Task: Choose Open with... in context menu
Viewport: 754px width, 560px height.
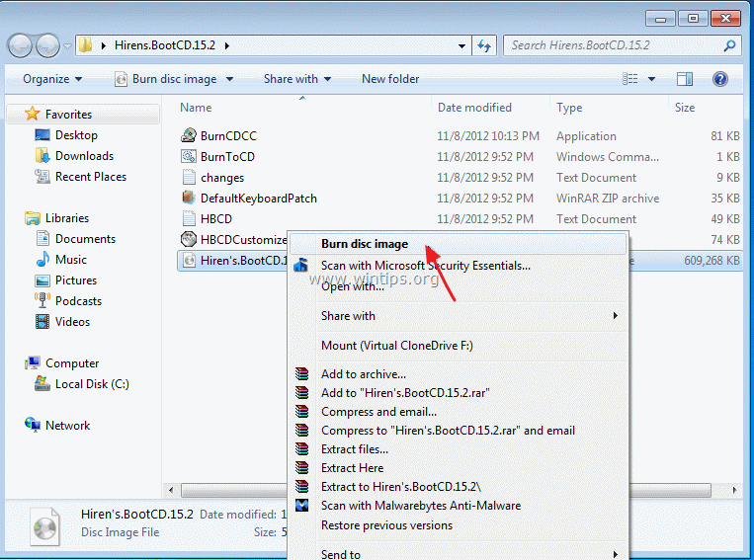Action: coord(459,286)
